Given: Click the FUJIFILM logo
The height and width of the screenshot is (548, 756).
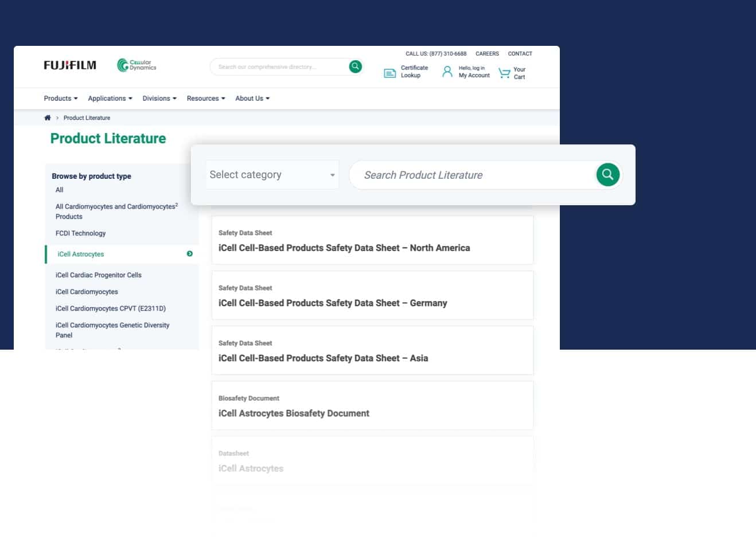Looking at the screenshot, I should tap(70, 65).
